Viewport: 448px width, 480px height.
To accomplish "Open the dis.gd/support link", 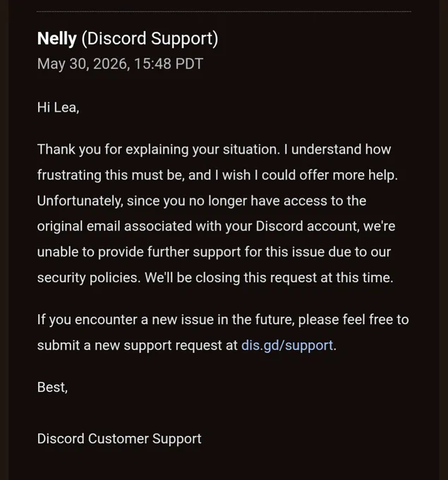I will click(x=286, y=345).
